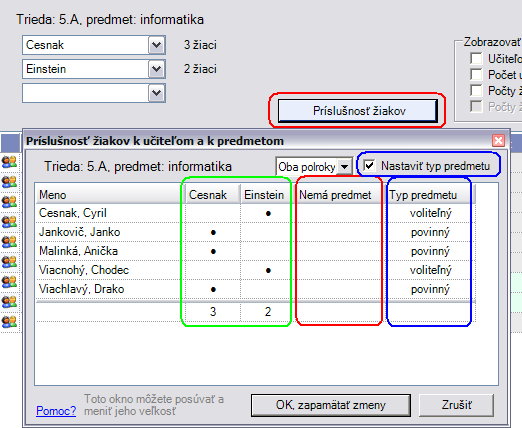Toggle the Učiteľ display checkbox
The image size is (522, 428).
(x=476, y=58)
